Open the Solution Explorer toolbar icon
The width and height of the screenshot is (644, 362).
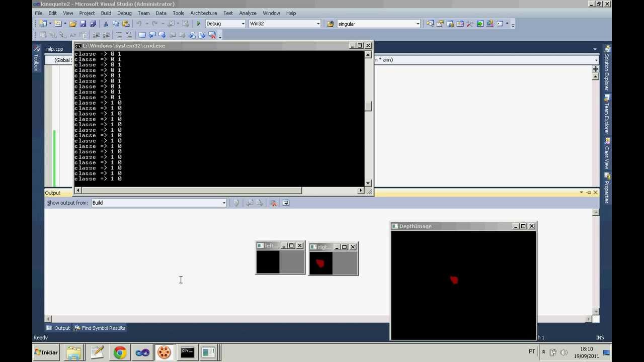tap(430, 24)
